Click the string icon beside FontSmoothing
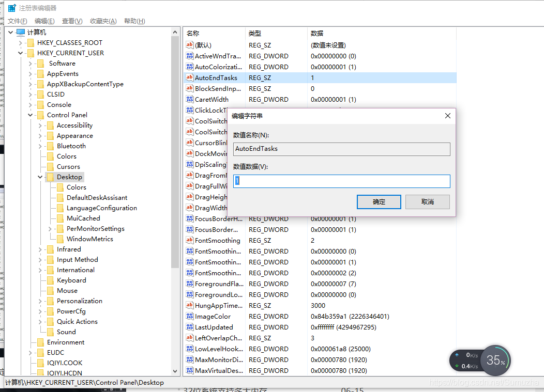This screenshot has height=392, width=544. click(x=189, y=240)
